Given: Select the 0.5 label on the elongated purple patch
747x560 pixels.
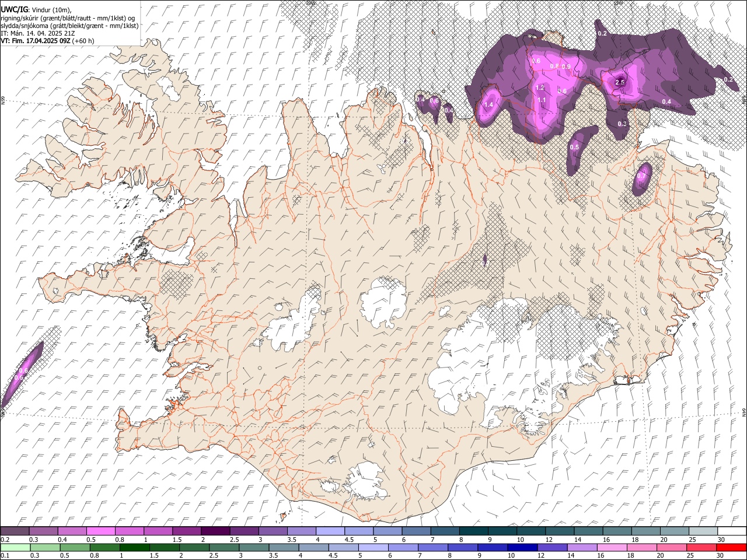Looking at the screenshot, I should point(574,147).
